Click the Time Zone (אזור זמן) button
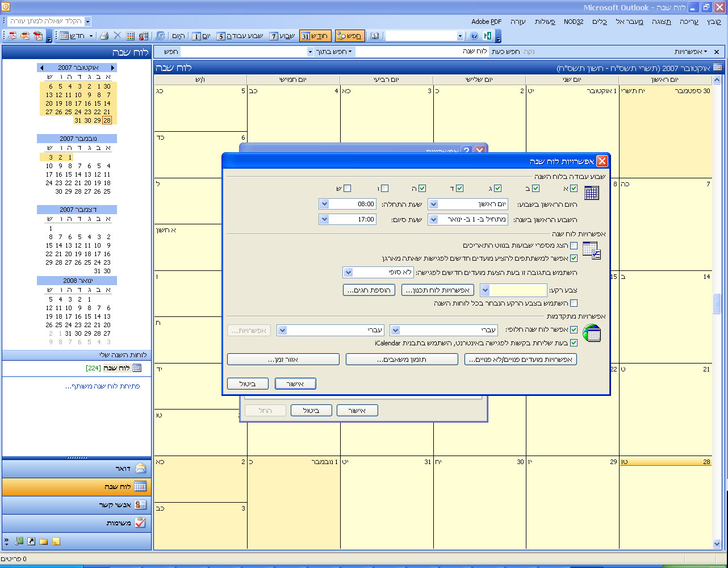The image size is (728, 568). (x=283, y=360)
